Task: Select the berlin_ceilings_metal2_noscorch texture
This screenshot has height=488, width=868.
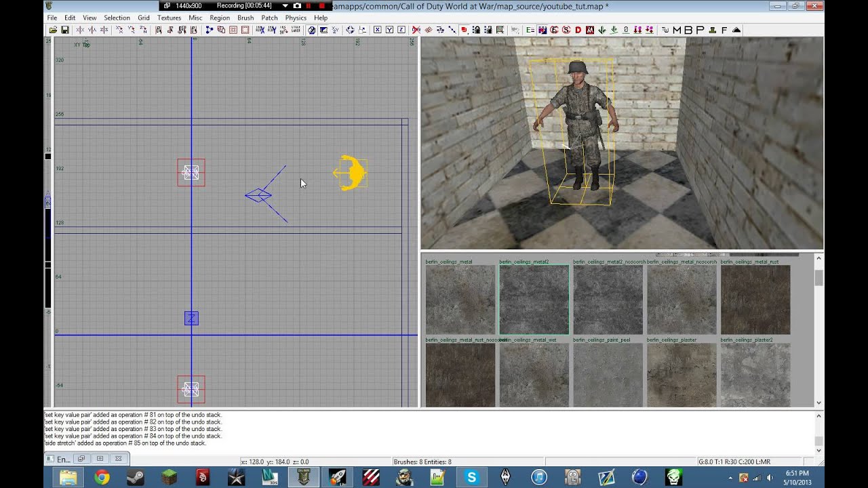Action: pyautogui.click(x=608, y=300)
